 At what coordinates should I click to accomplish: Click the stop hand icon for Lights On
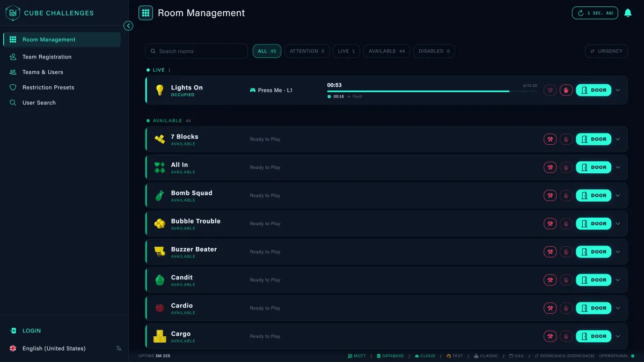[x=566, y=90]
